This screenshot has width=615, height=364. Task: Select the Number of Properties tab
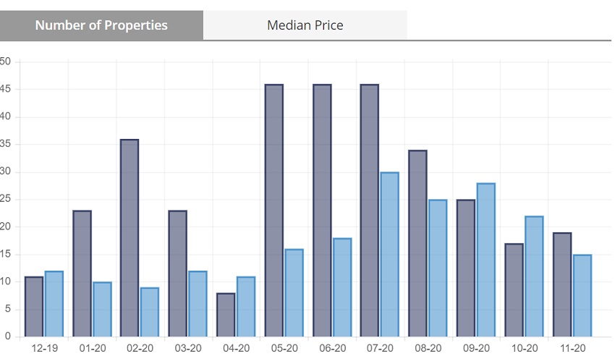101,25
